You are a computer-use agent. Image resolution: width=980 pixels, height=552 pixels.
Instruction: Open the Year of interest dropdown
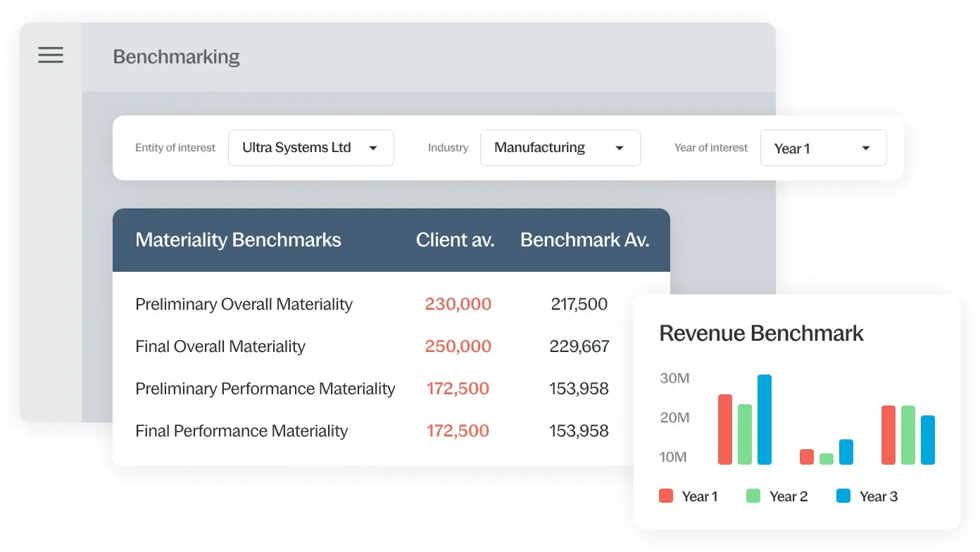tap(822, 148)
